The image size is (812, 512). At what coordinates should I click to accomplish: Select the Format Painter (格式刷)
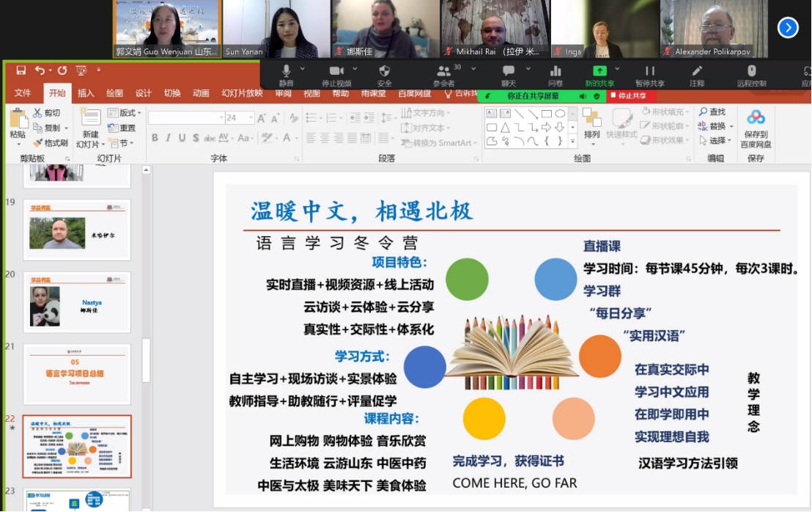click(x=51, y=142)
